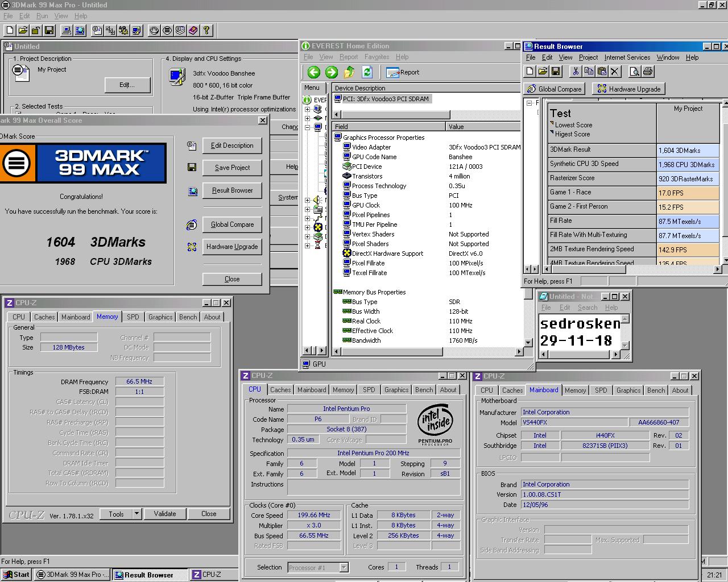
Task: Open Result Browser from score dialog
Action: pyautogui.click(x=232, y=190)
